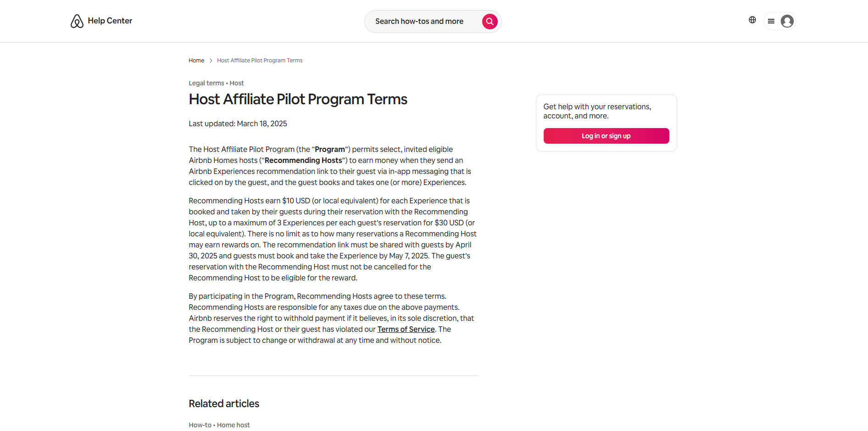Image resolution: width=868 pixels, height=431 pixels.
Task: Open the hamburger menu icon
Action: coord(771,21)
